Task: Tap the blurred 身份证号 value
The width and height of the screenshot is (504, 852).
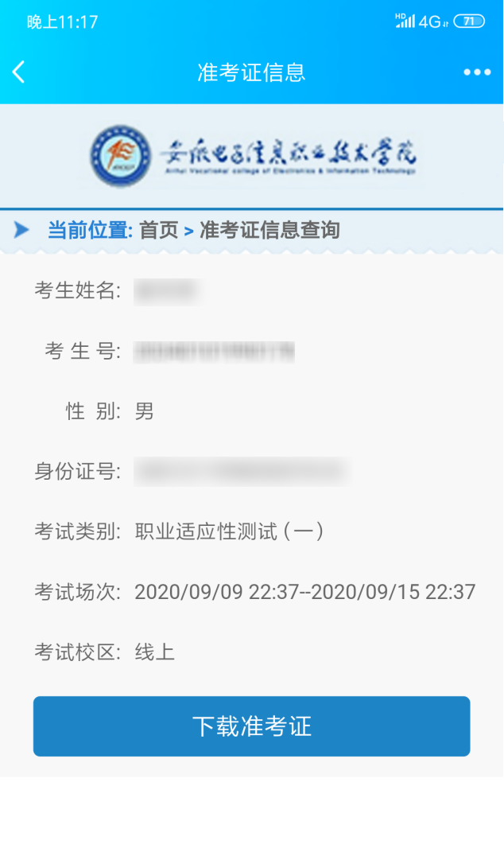Action: coord(242,471)
